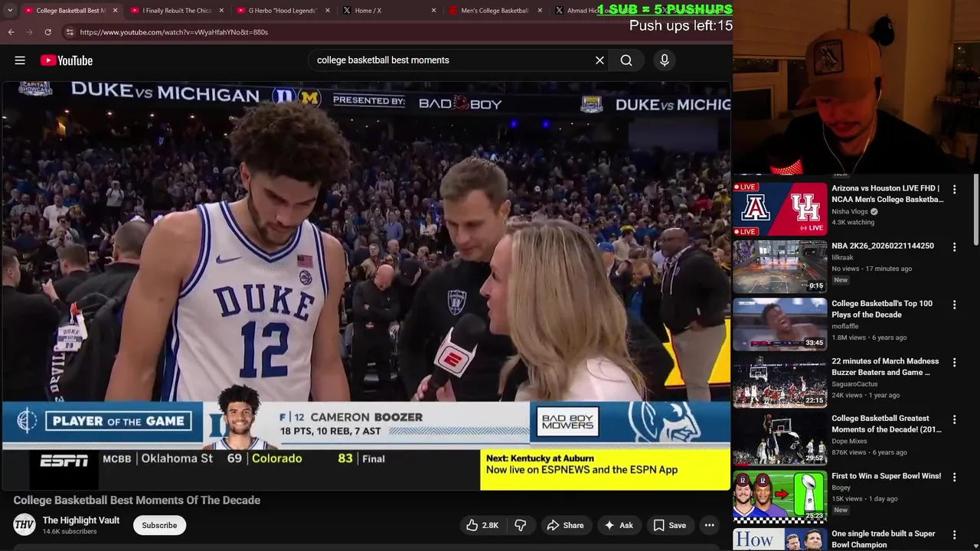The width and height of the screenshot is (980, 551).
Task: Click the browser address bar URL
Action: pyautogui.click(x=174, y=32)
